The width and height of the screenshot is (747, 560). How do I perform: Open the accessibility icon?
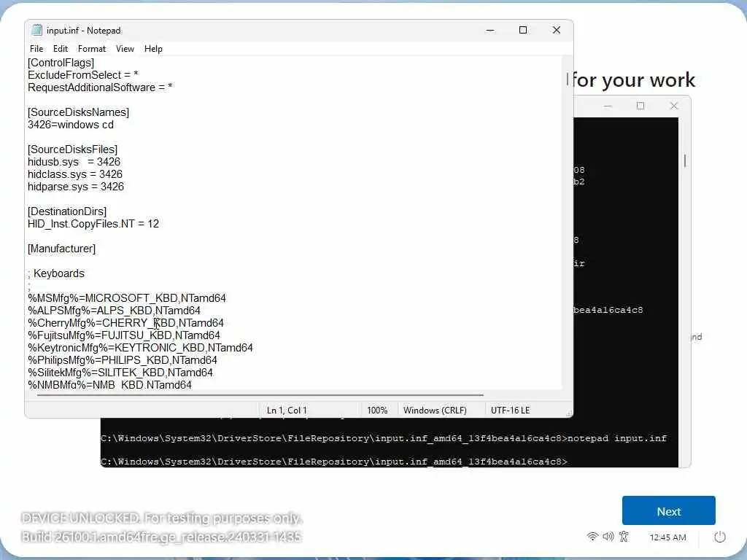click(624, 537)
